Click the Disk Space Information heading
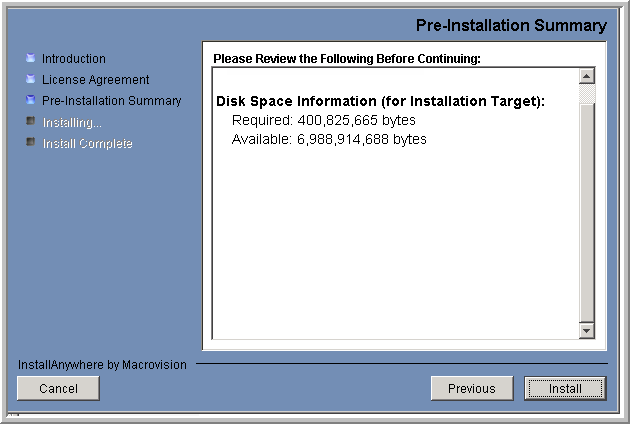630x424 pixels. coord(380,102)
